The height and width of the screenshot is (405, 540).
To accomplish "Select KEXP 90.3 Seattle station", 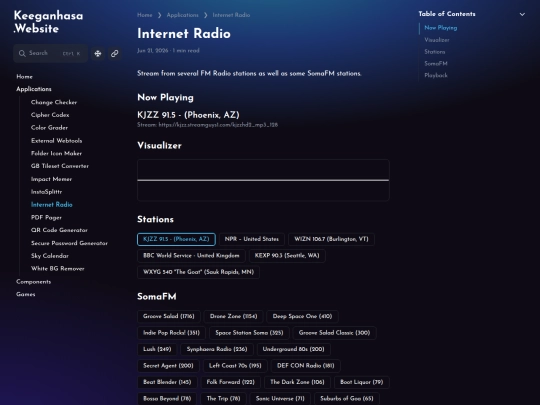I will [287, 256].
